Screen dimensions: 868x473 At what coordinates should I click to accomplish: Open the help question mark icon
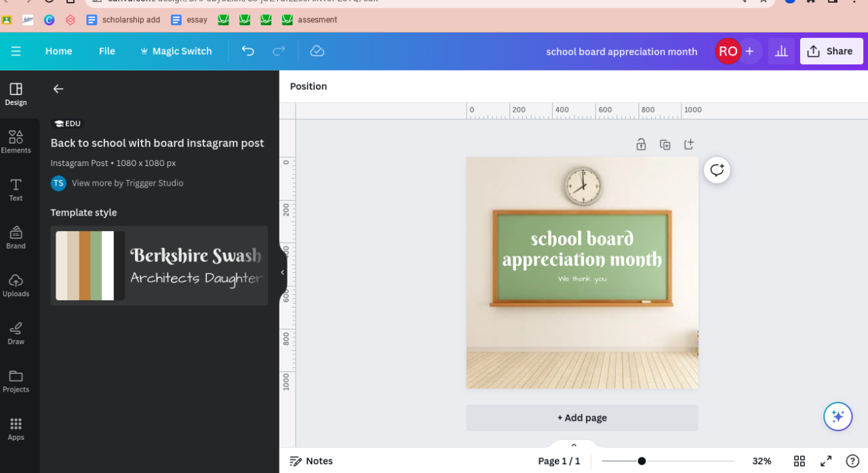(852, 461)
